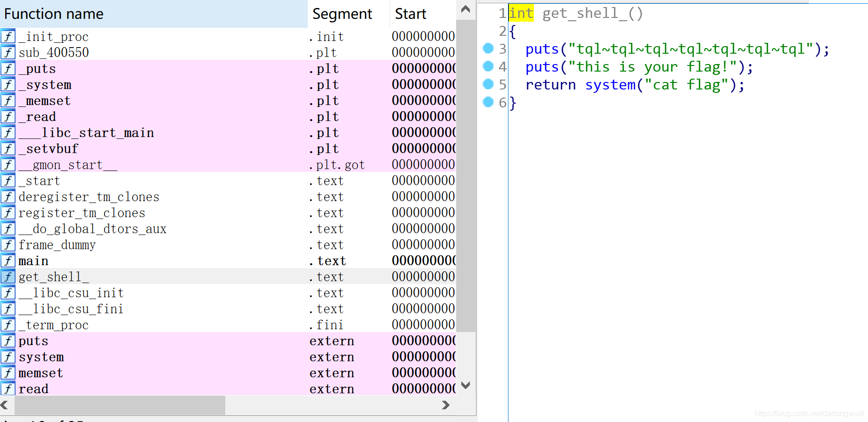Click the highlighted int keyword in pseudocode
Screen dimensions: 868x422
pyautogui.click(x=521, y=13)
